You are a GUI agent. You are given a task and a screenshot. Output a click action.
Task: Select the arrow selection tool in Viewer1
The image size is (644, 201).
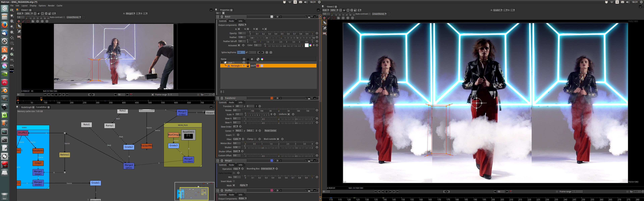[19, 26]
